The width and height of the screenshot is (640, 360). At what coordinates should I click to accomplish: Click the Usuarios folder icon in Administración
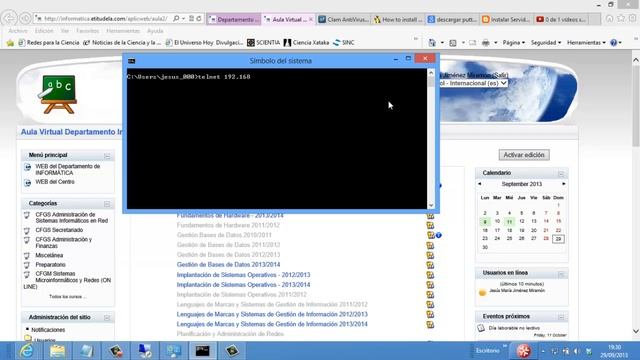point(28,338)
